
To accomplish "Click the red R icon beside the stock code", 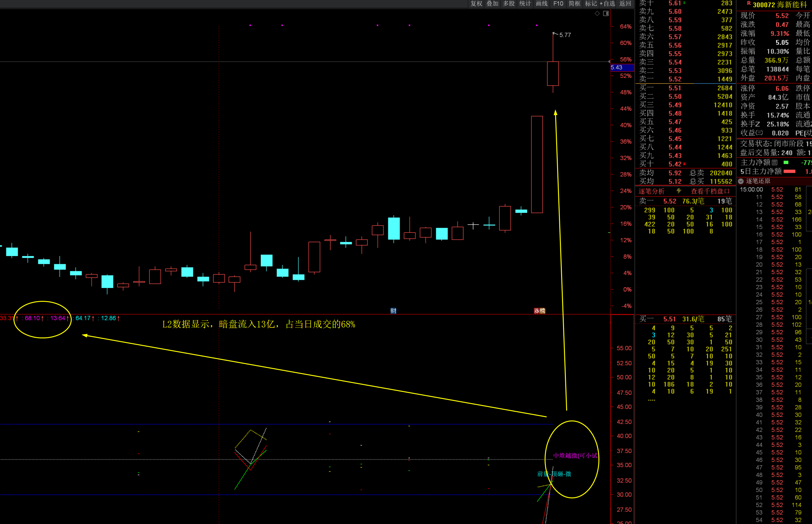I will click(749, 4).
